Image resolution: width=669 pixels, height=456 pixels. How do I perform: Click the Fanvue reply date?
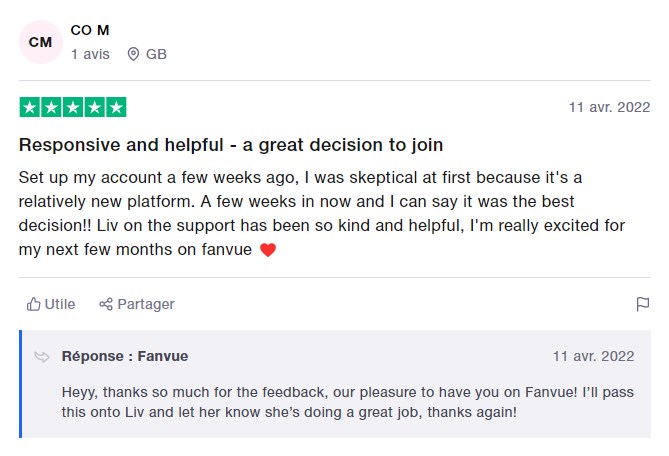tap(593, 356)
